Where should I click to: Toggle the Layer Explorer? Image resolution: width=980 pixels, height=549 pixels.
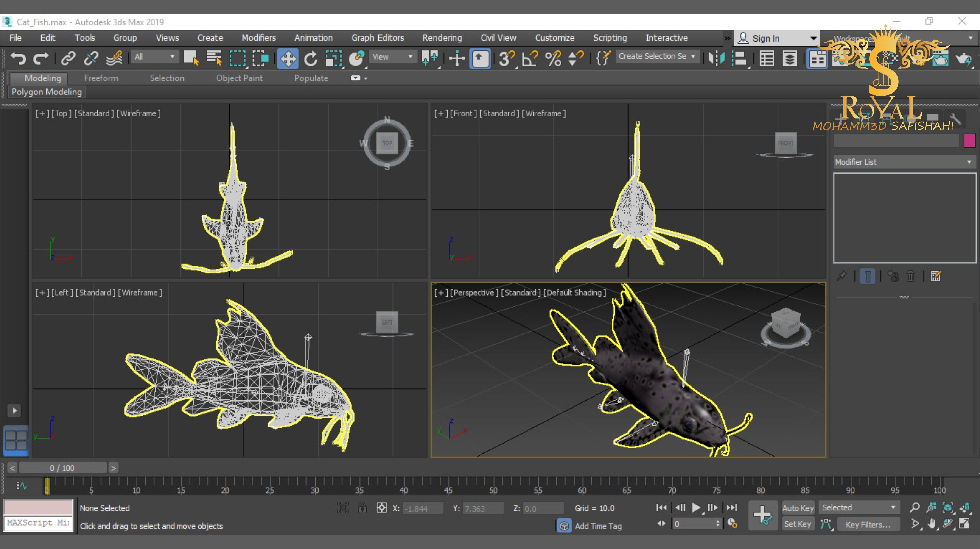coord(790,58)
